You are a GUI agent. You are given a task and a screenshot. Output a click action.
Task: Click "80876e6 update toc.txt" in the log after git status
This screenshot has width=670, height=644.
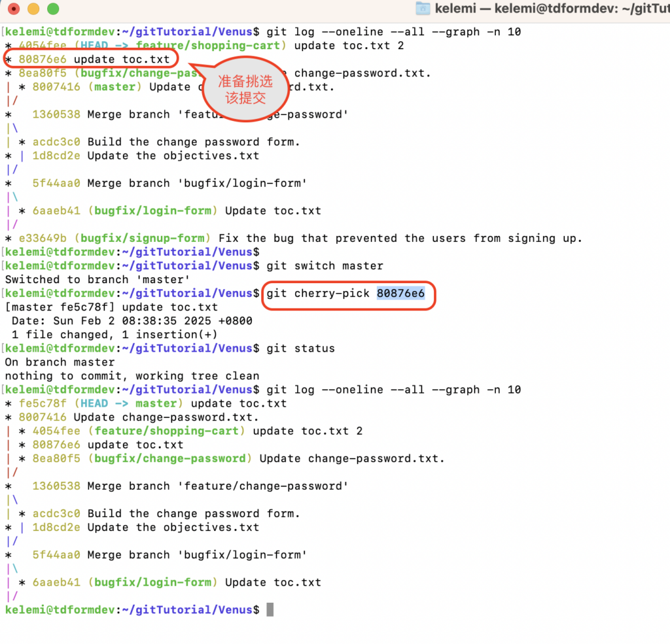coord(108,445)
